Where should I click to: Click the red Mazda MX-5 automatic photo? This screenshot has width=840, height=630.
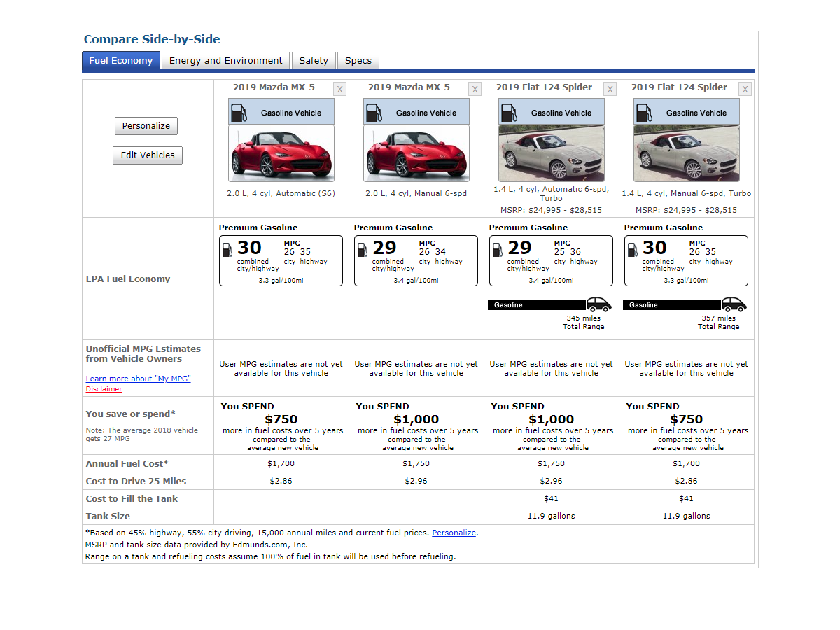[x=281, y=154]
